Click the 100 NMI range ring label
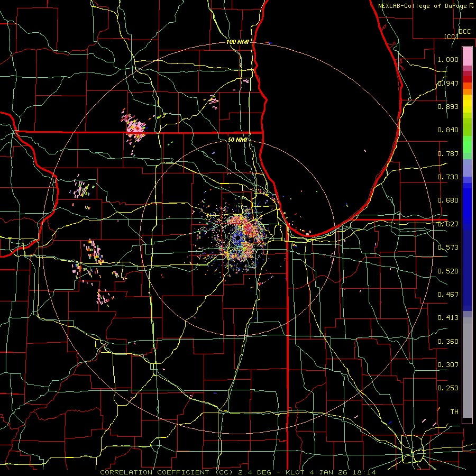 (237, 42)
